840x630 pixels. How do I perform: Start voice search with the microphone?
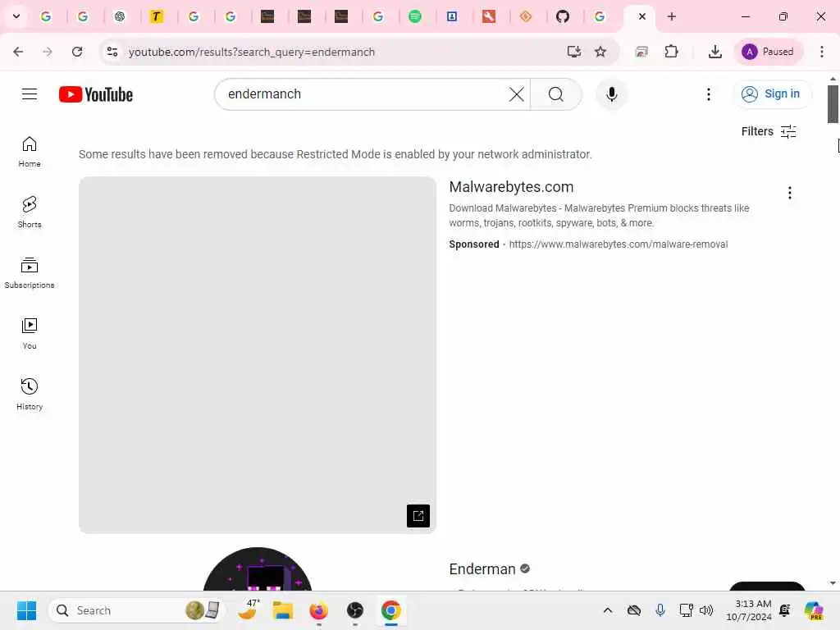tap(612, 94)
